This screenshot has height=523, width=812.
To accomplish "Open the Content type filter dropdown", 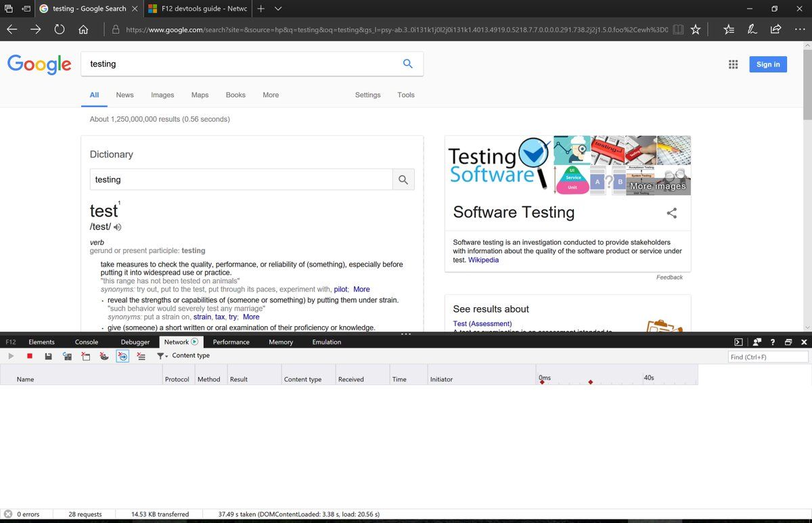I will (x=162, y=356).
